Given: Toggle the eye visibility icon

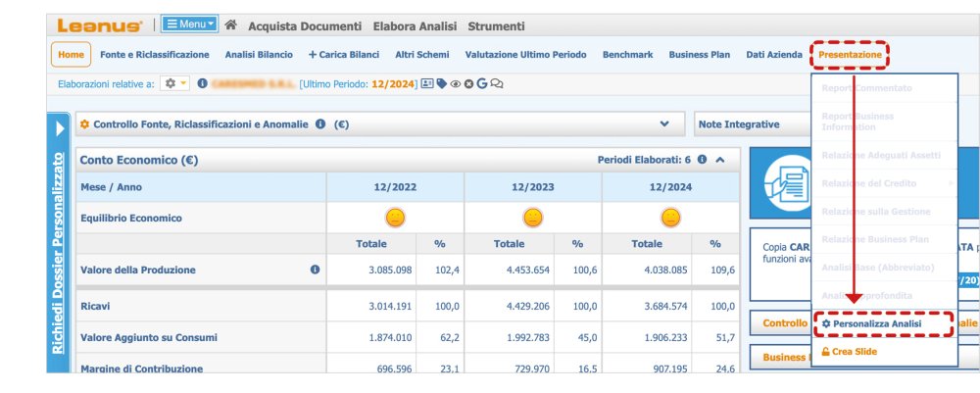Looking at the screenshot, I should [456, 84].
